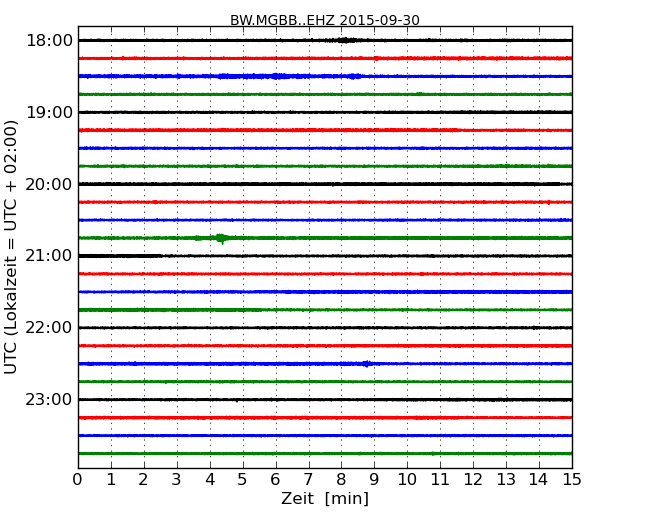Image resolution: width=650 pixels, height=520 pixels.
Task: Click the x-axis tick label 1
Action: pos(111,479)
